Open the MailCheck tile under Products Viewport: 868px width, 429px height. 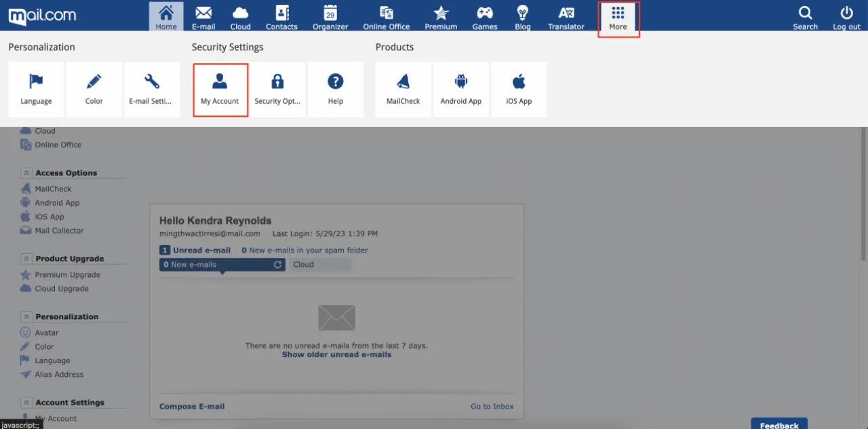[403, 90]
